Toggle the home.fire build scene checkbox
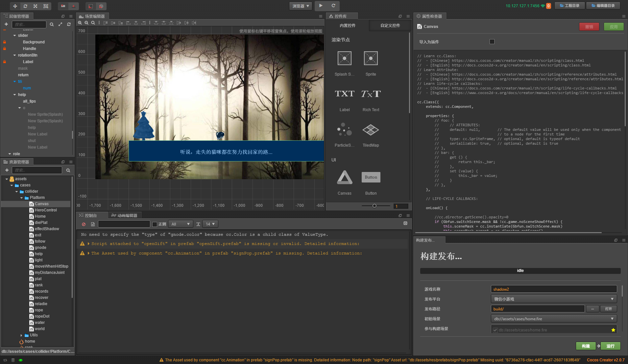This screenshot has height=364, width=628. point(495,330)
